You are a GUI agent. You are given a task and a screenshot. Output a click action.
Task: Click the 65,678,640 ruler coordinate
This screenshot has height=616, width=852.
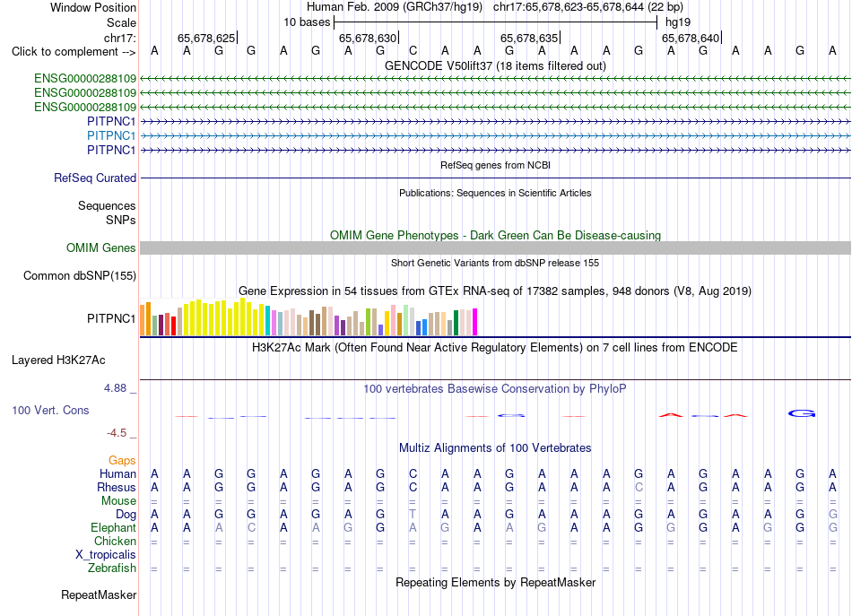pos(690,38)
